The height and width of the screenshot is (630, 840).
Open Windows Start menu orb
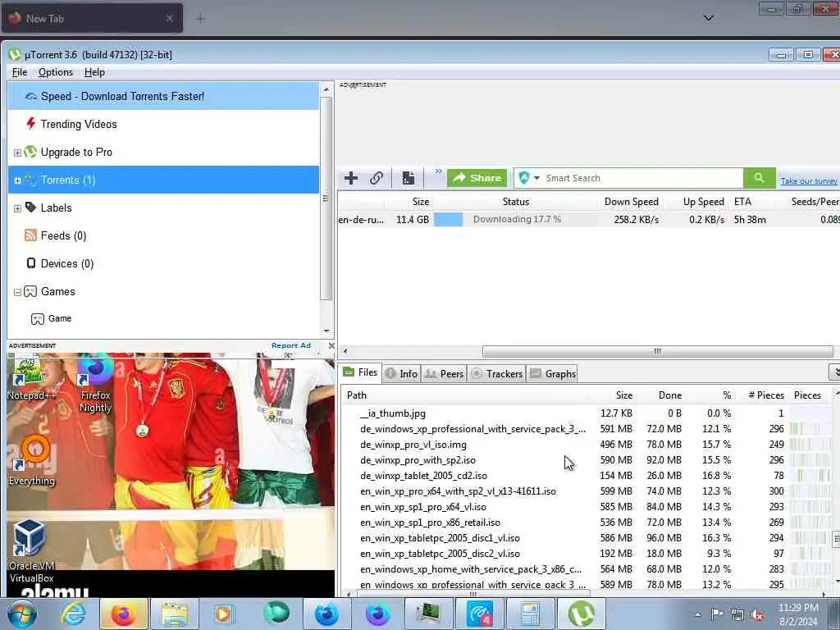click(22, 614)
